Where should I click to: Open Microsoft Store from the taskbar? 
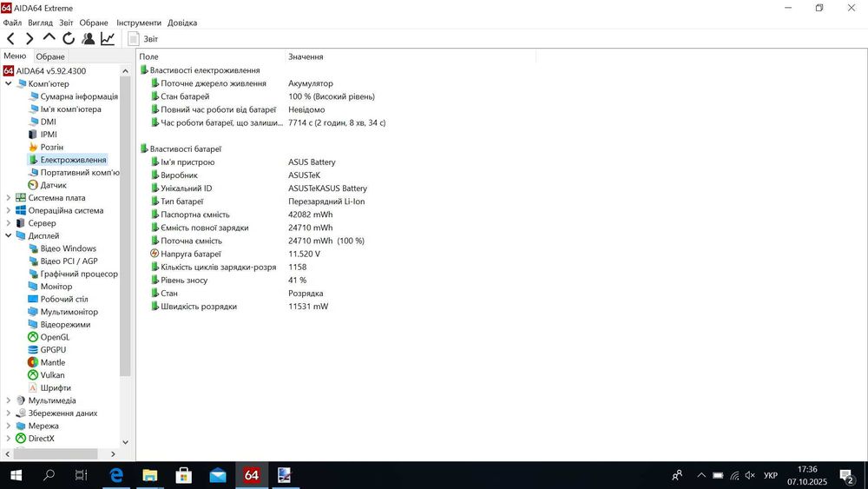coord(184,475)
